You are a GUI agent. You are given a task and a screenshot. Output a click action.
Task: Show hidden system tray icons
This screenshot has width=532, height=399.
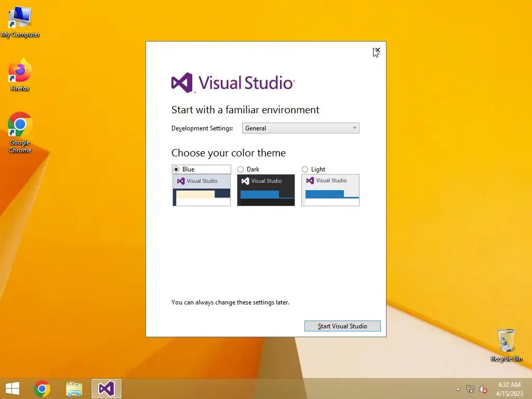tap(458, 389)
